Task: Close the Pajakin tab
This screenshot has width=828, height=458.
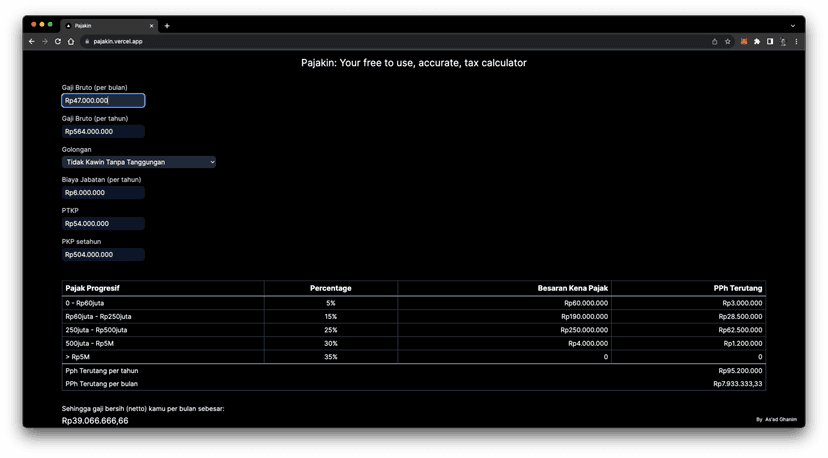Action: pyautogui.click(x=152, y=25)
